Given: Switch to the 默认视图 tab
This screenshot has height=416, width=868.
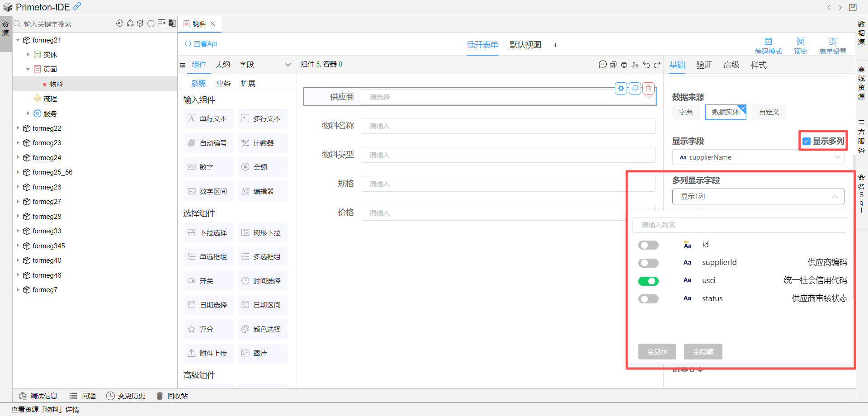Looking at the screenshot, I should (525, 45).
